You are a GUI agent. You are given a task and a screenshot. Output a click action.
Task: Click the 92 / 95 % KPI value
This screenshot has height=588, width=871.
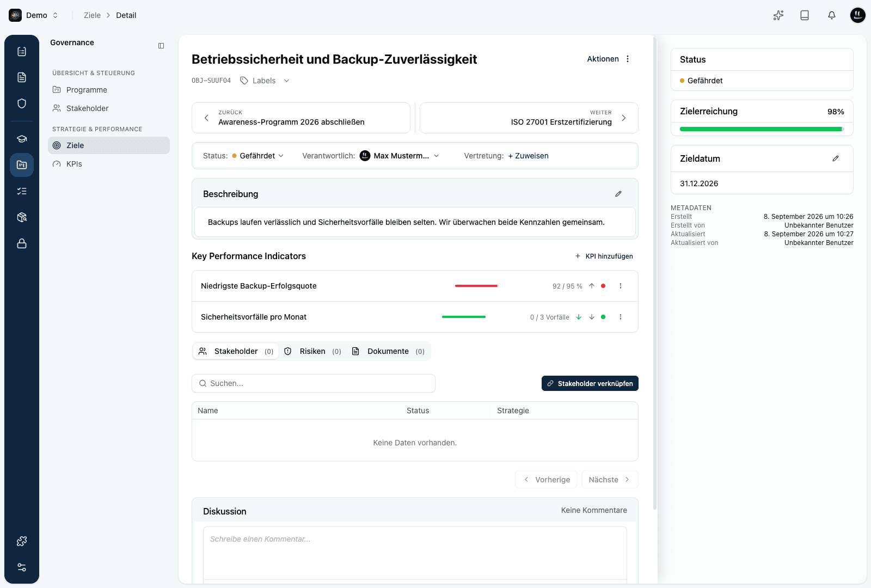[567, 286]
